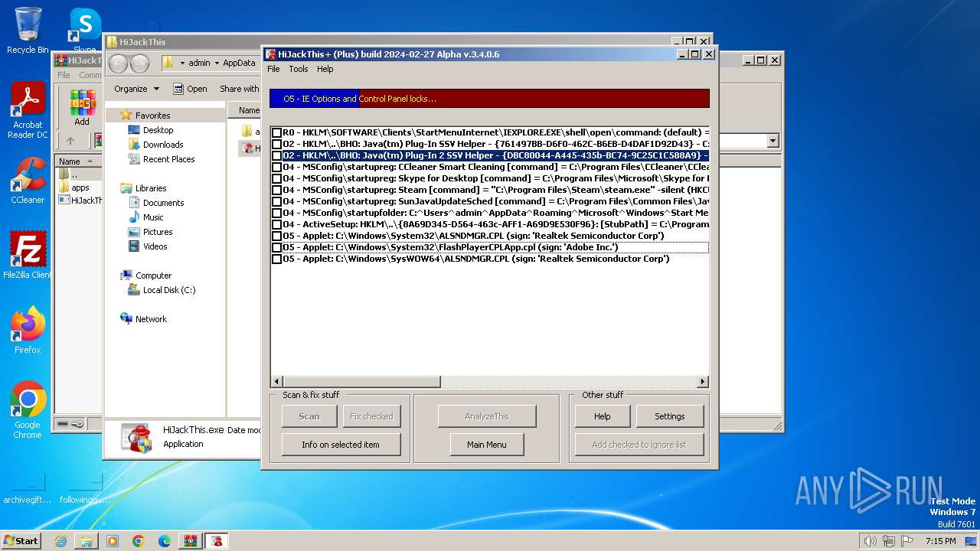Select ALSNDMGR.CPL System32 applet row text
Viewport: 980px width, 551px height.
click(x=473, y=236)
